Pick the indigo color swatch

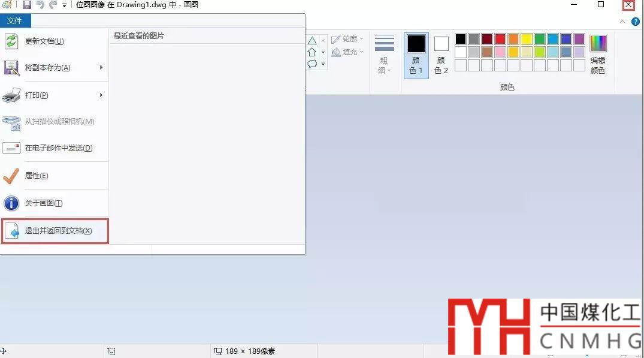566,39
